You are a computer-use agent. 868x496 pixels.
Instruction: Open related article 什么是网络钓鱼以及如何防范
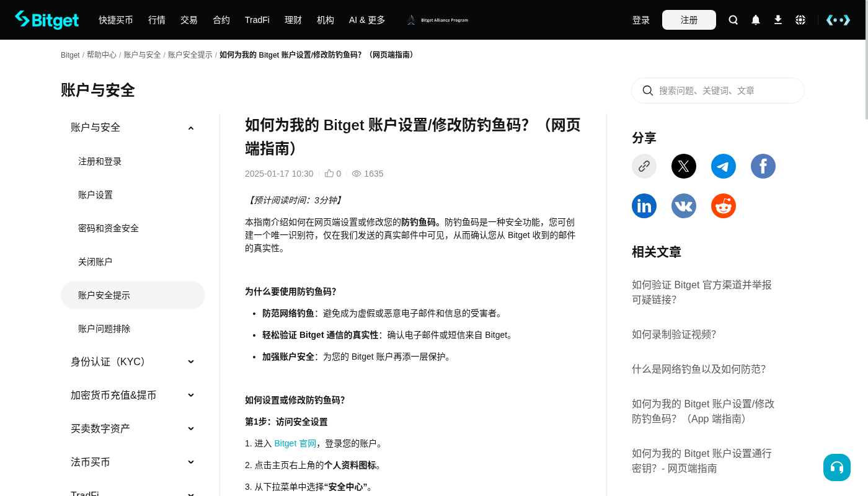pyautogui.click(x=699, y=369)
